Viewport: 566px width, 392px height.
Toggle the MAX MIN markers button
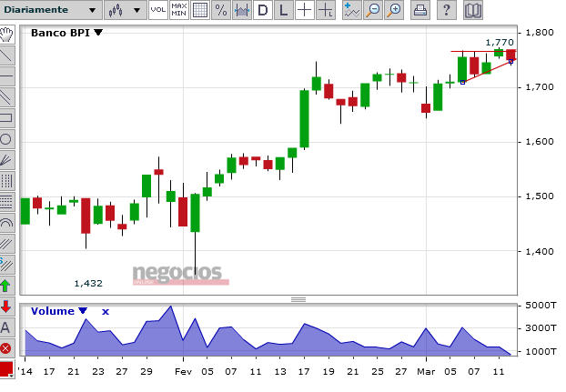tap(179, 10)
